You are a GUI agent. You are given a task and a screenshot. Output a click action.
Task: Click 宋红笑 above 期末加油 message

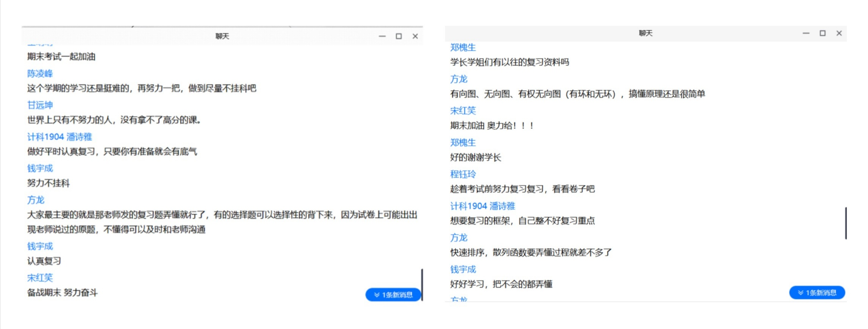(463, 111)
